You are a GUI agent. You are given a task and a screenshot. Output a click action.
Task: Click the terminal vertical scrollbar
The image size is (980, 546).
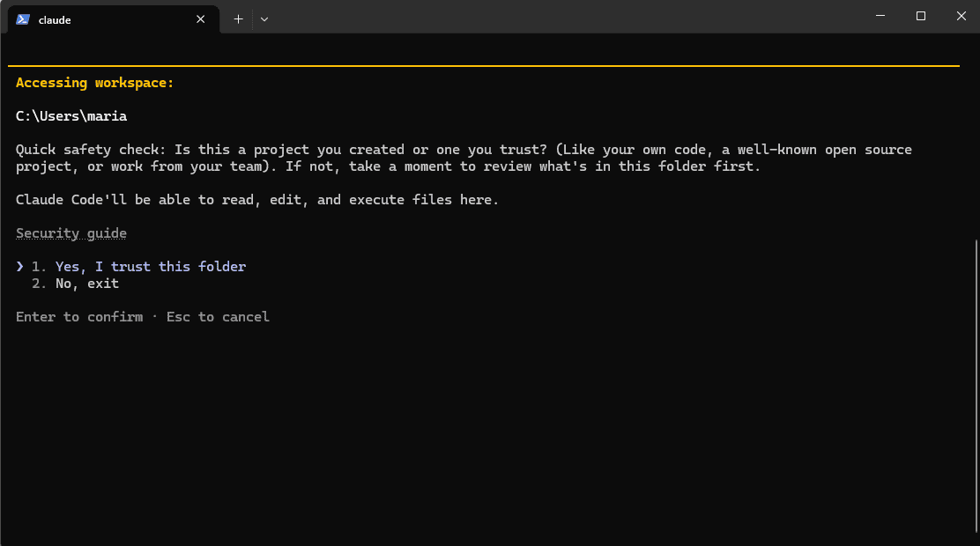[976, 386]
